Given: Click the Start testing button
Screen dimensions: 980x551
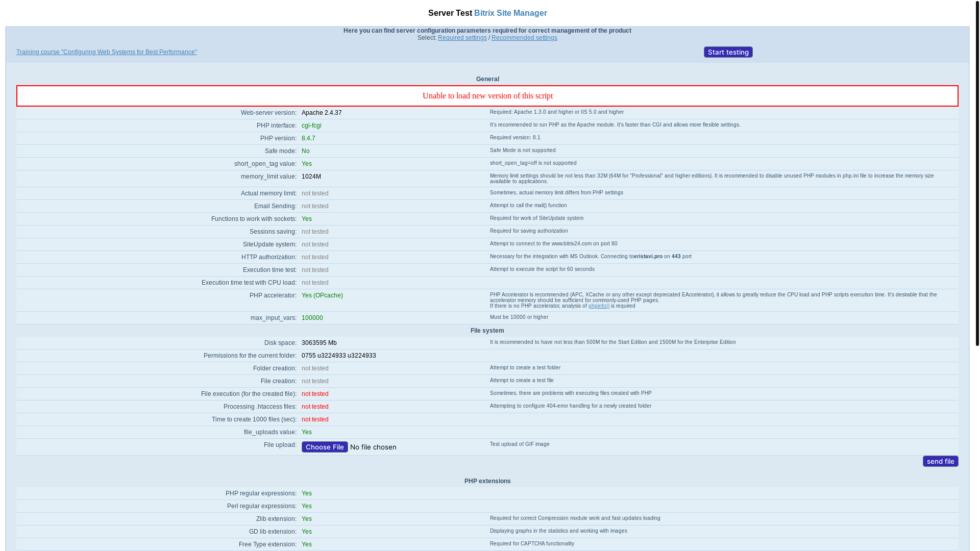Looking at the screenshot, I should click(x=728, y=52).
